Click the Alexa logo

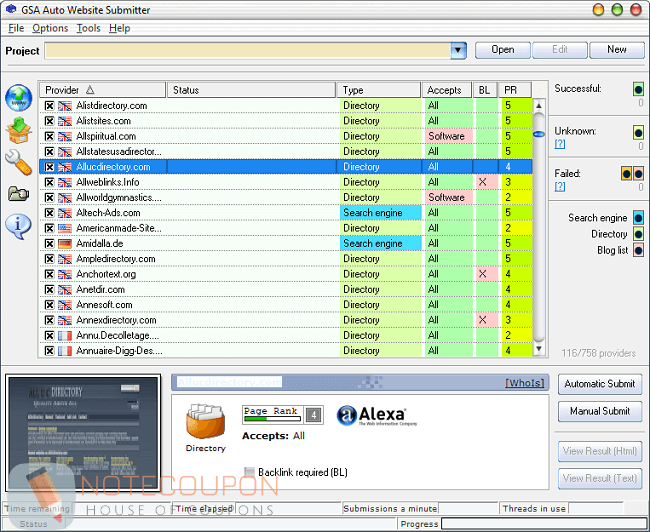coord(376,415)
